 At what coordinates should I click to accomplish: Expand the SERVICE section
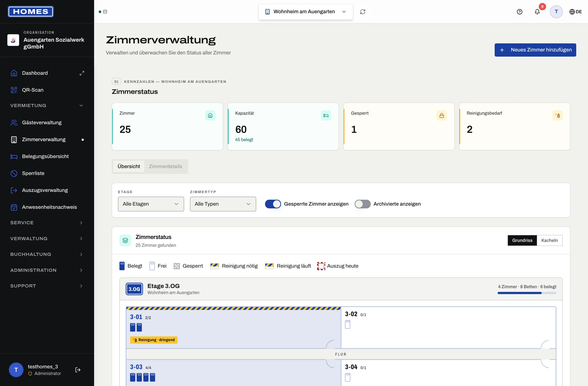[x=47, y=223]
